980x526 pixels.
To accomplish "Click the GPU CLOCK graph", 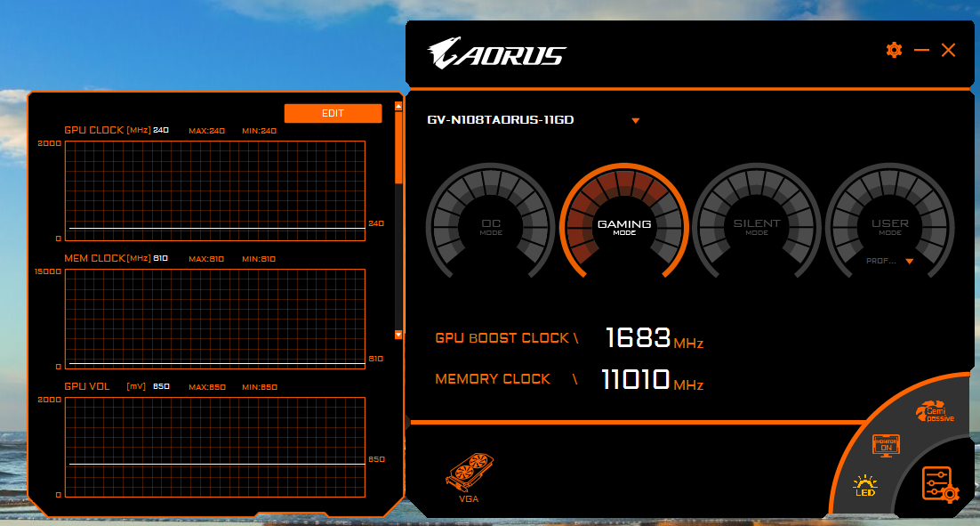I will [x=215, y=190].
